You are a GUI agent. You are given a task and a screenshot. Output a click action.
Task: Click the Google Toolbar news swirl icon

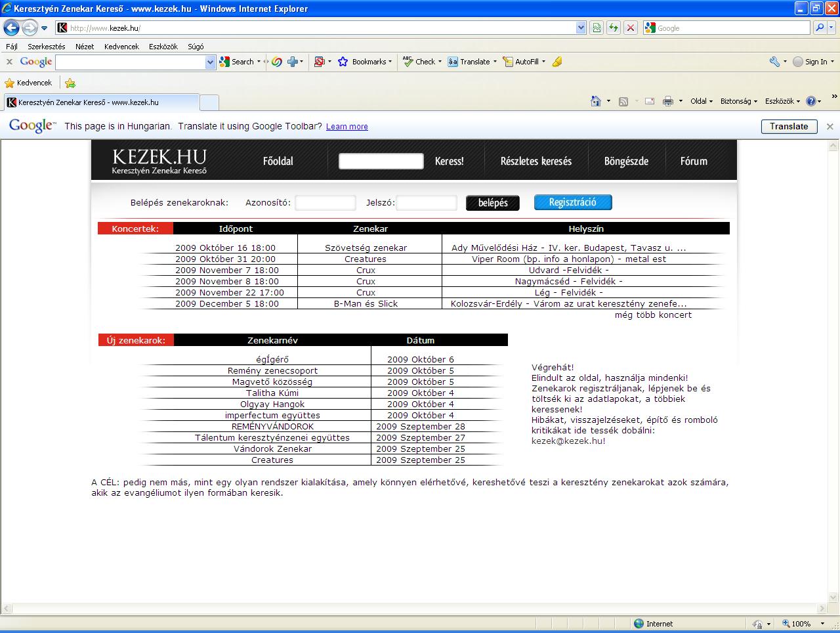coord(277,62)
